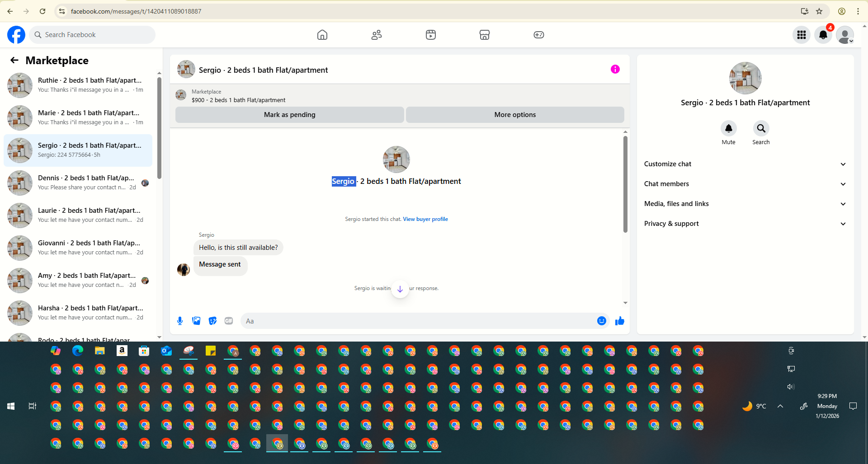Image resolution: width=868 pixels, height=464 pixels.
Task: Open the Friends icon in top navigation
Action: [x=376, y=35]
